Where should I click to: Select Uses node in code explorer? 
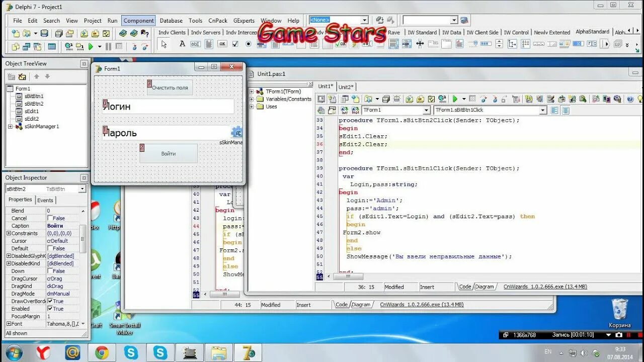(271, 107)
